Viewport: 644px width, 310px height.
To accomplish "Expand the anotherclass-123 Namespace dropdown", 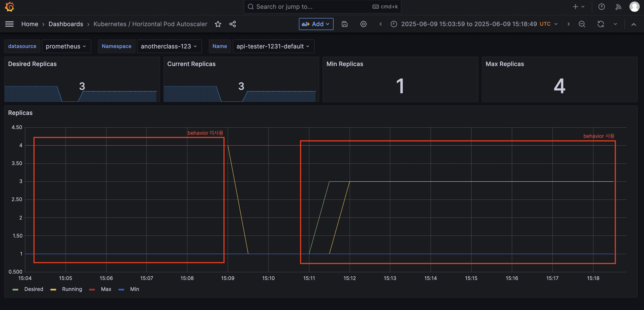I will click(169, 46).
